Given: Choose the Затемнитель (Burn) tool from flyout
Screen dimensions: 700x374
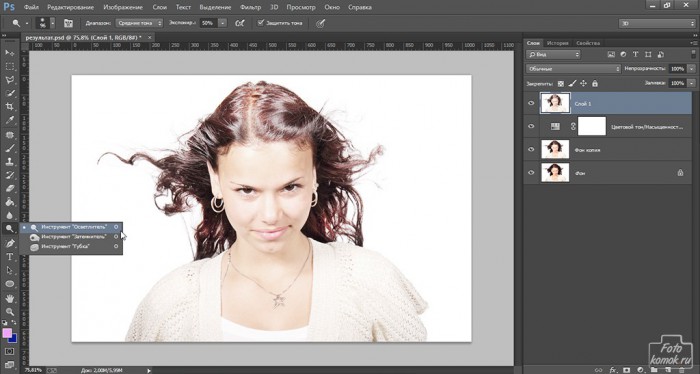Looking at the screenshot, I should (71, 237).
